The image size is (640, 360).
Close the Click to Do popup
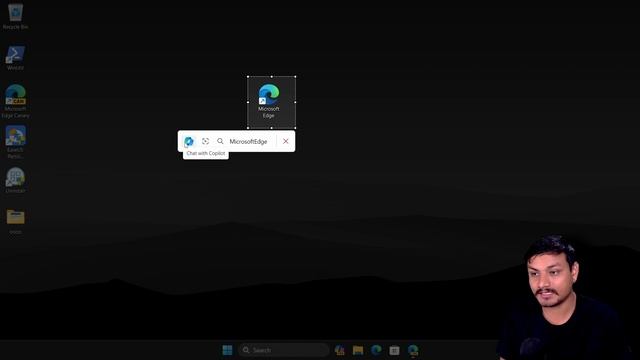286,141
